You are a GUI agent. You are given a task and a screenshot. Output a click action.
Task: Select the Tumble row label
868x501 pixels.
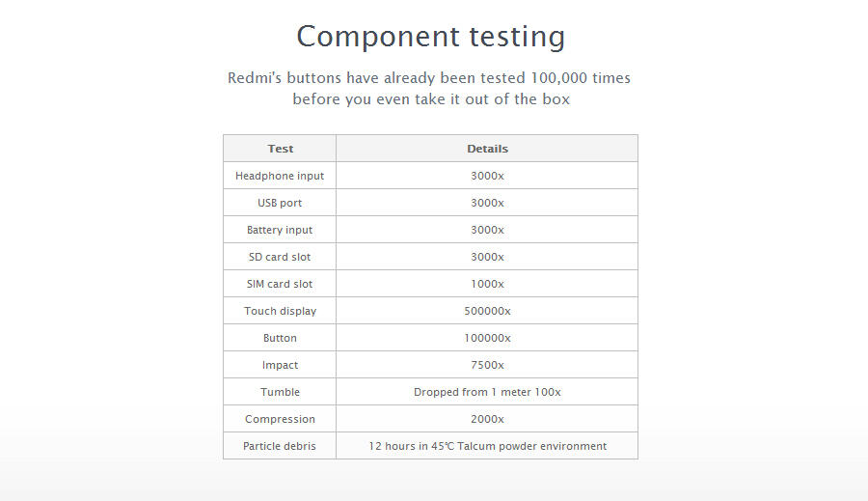pyautogui.click(x=280, y=392)
